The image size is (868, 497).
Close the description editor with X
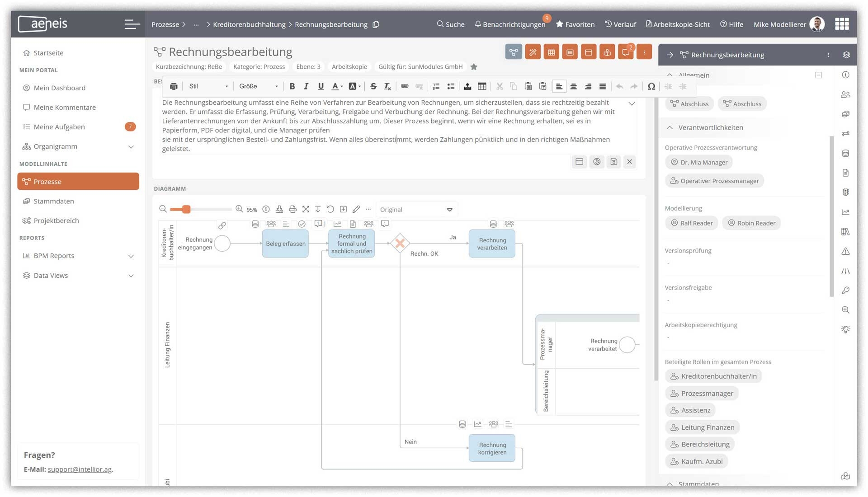click(629, 162)
